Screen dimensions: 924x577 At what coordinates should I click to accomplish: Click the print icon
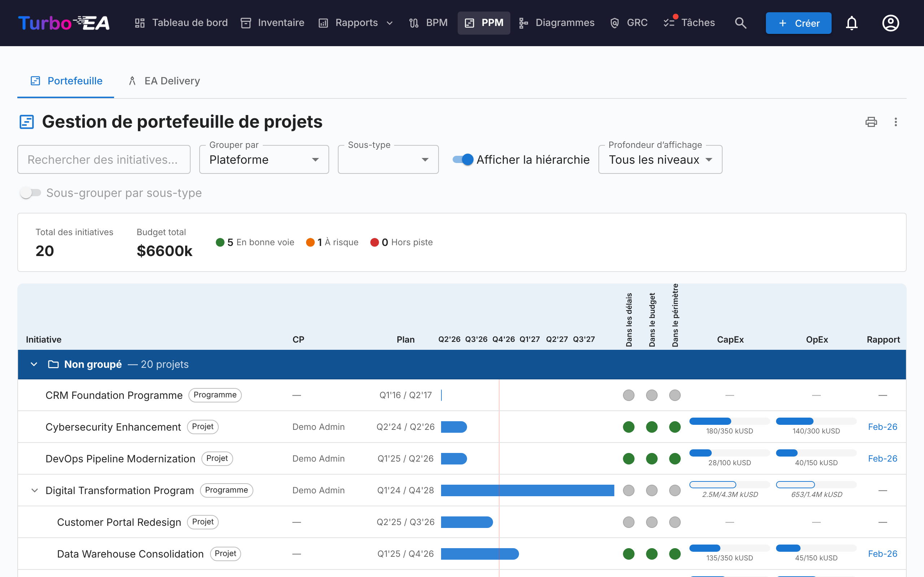tap(871, 122)
